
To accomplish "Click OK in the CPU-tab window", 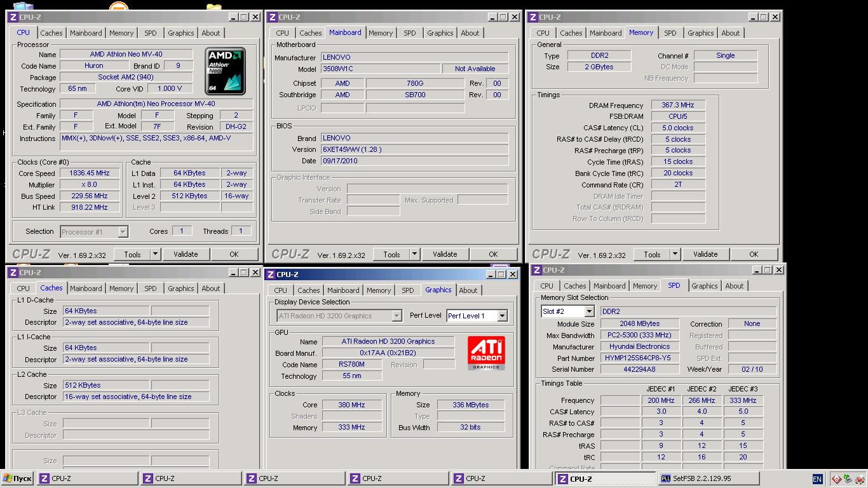I will tap(234, 254).
